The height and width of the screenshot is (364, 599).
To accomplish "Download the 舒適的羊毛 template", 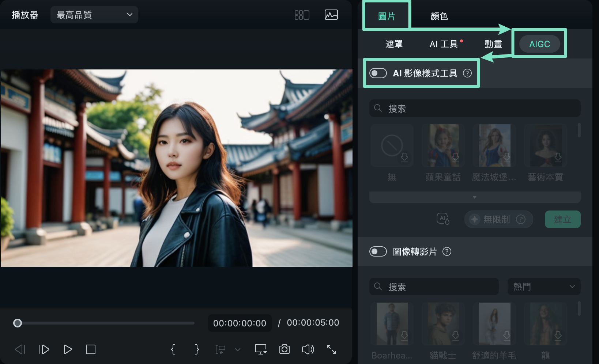I will (507, 336).
